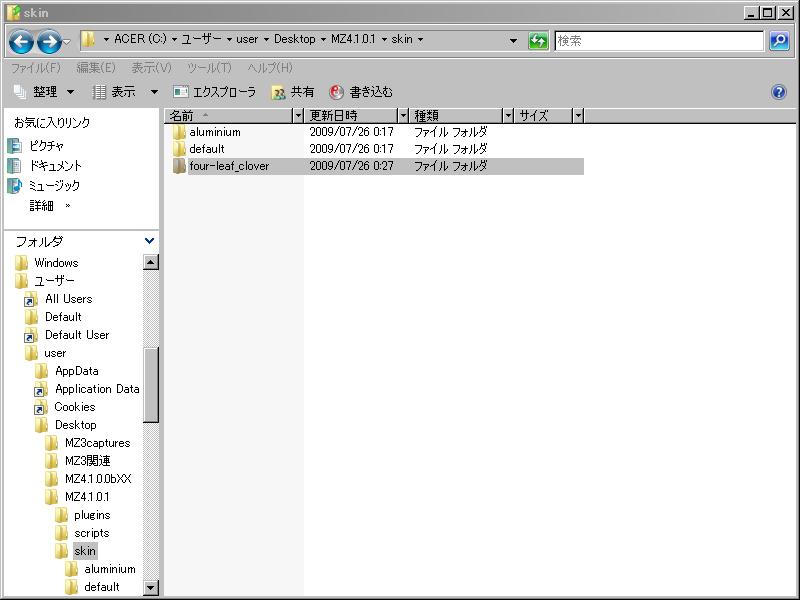Open help with the blue question icon
The width and height of the screenshot is (800, 600).
click(x=779, y=92)
